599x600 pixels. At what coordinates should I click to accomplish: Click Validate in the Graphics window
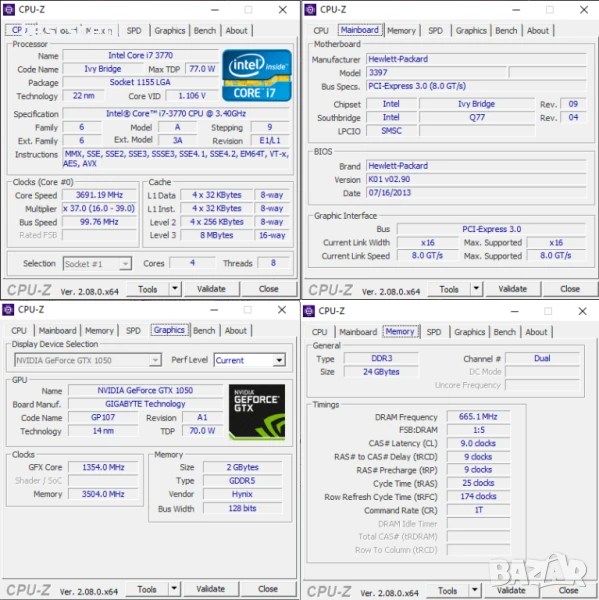(x=211, y=589)
